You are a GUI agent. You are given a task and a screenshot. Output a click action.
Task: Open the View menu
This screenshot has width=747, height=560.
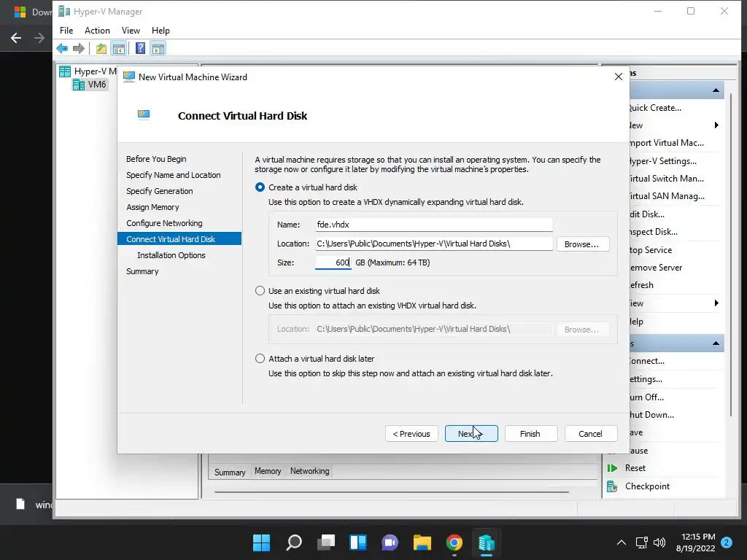131,31
